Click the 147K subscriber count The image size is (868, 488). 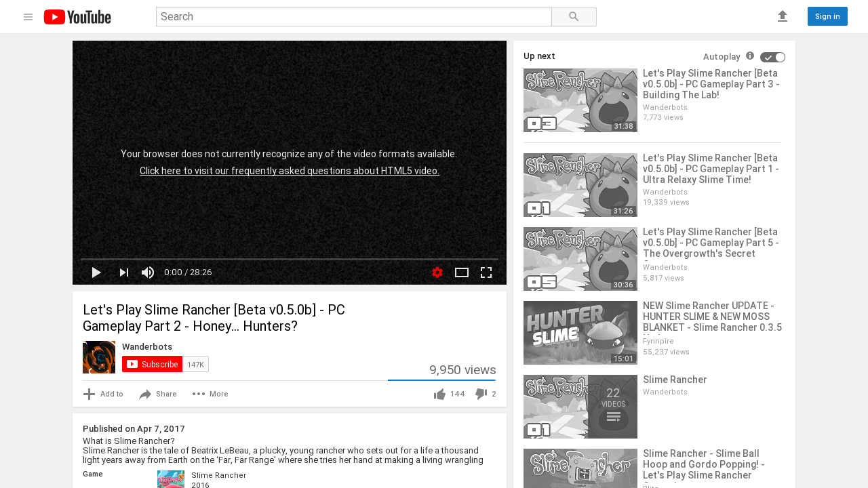click(x=195, y=364)
